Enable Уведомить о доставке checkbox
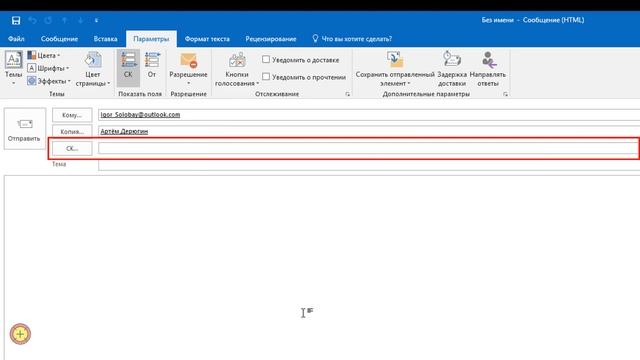640x360 pixels. point(266,60)
